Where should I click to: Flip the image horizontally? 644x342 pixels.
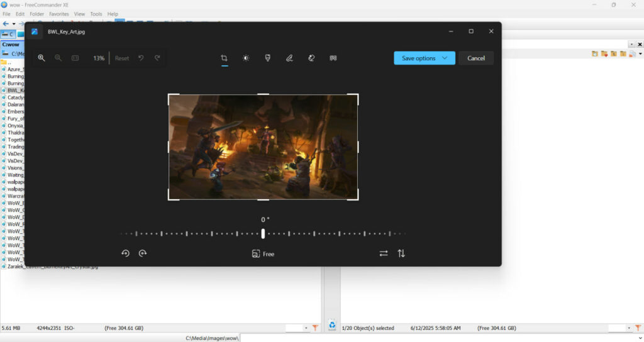click(384, 253)
